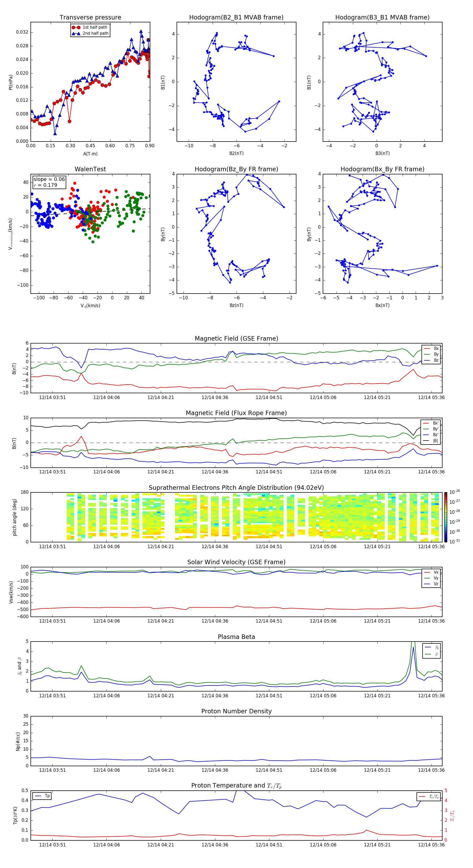Click the 'pitch angle (deg)' y-axis label
Screen dimensions: 473x868
[14, 517]
